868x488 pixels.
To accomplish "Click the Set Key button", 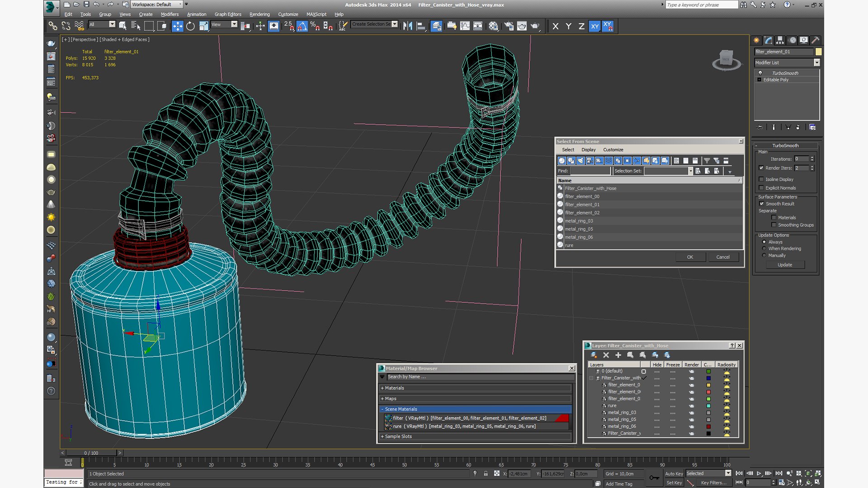I will pyautogui.click(x=674, y=483).
